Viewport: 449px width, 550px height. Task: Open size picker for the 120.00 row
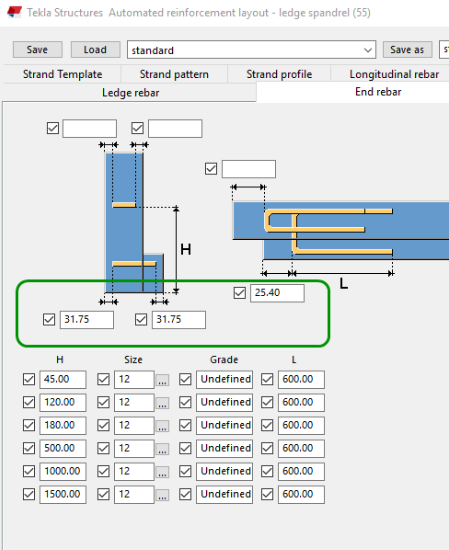162,403
